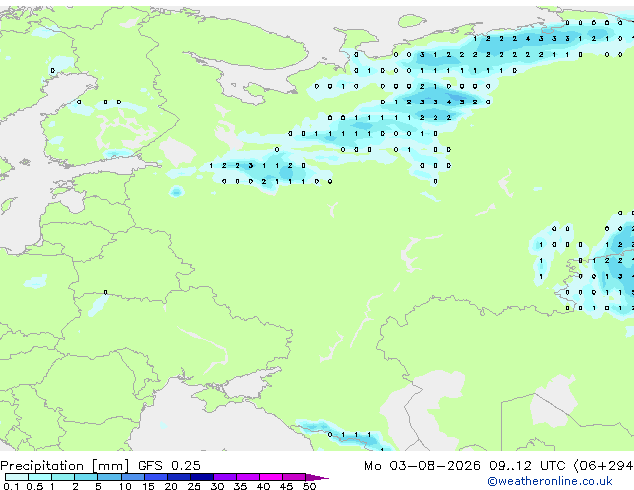Select the 5–10 mm legend color swatch

(109, 477)
